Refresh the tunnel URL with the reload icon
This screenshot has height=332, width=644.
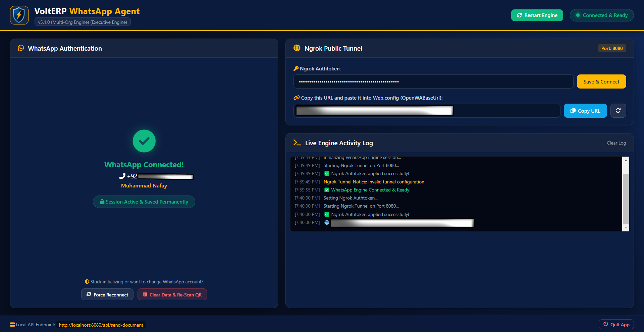coord(618,111)
